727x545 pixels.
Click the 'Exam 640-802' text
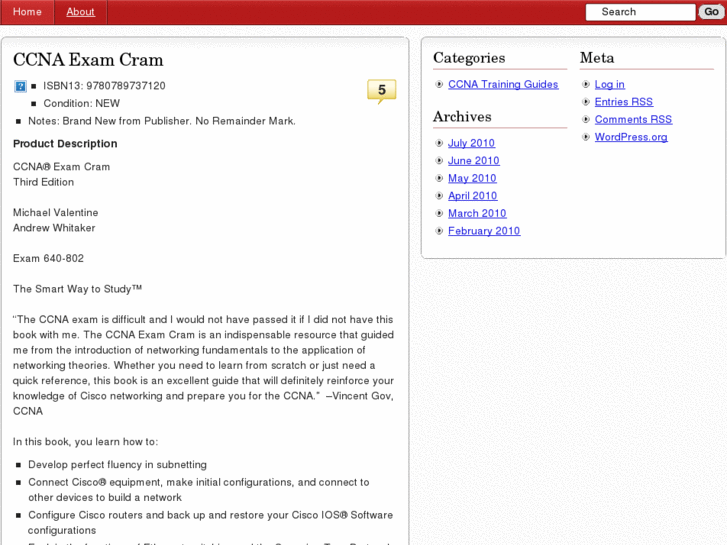(x=48, y=258)
